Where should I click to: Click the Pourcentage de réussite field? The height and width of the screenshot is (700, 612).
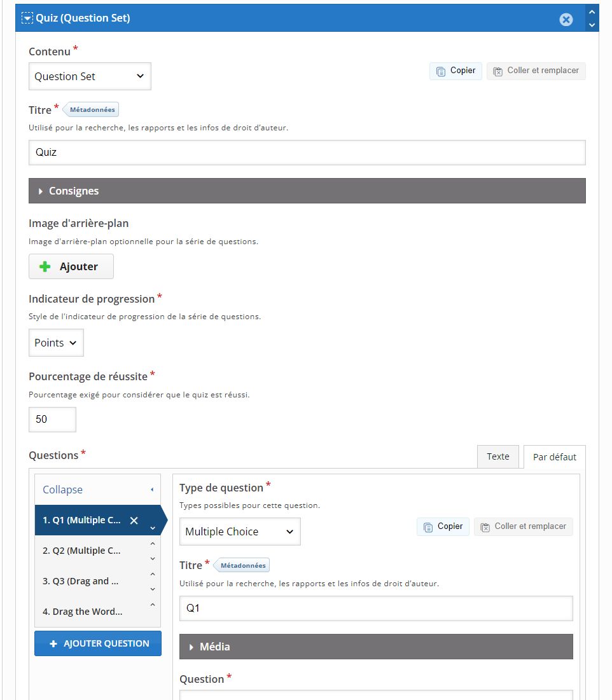52,420
